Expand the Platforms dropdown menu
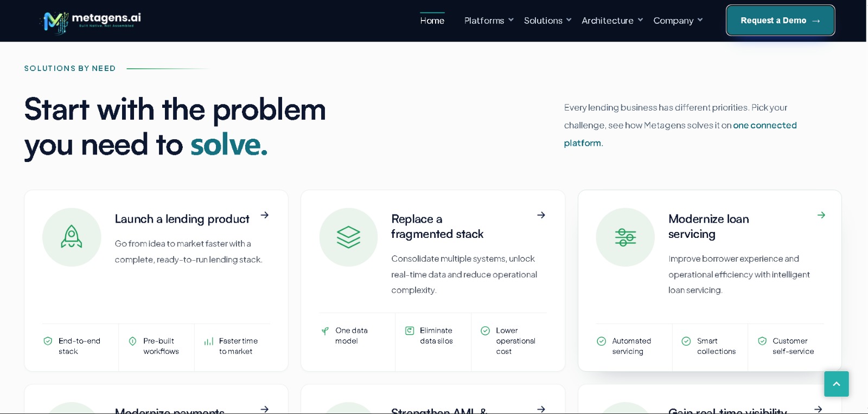 [x=489, y=21]
